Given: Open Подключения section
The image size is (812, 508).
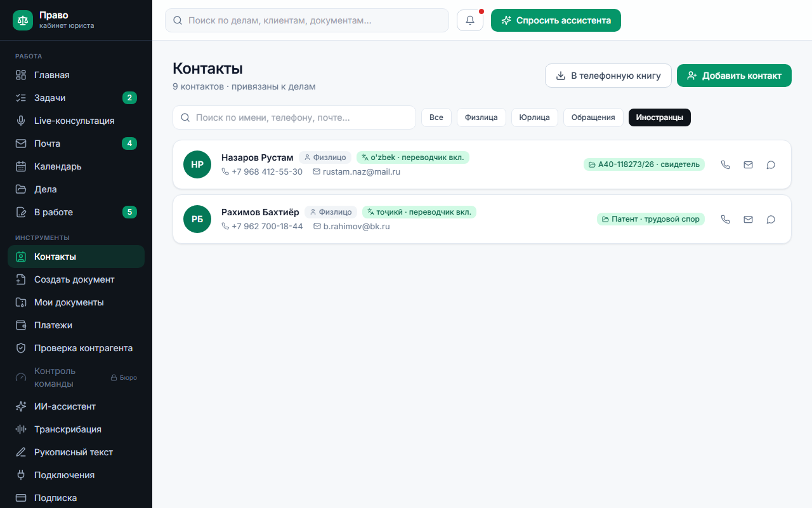Looking at the screenshot, I should coord(76,475).
